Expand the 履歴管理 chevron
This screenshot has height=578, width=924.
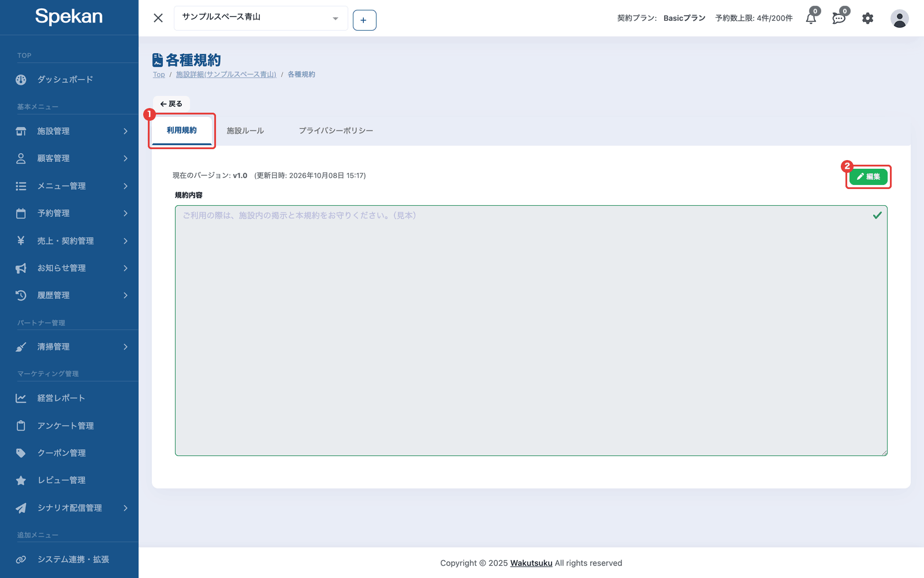click(125, 295)
